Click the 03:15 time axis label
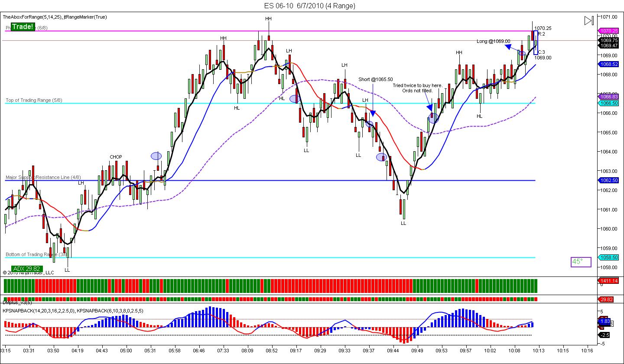 pos(6,350)
